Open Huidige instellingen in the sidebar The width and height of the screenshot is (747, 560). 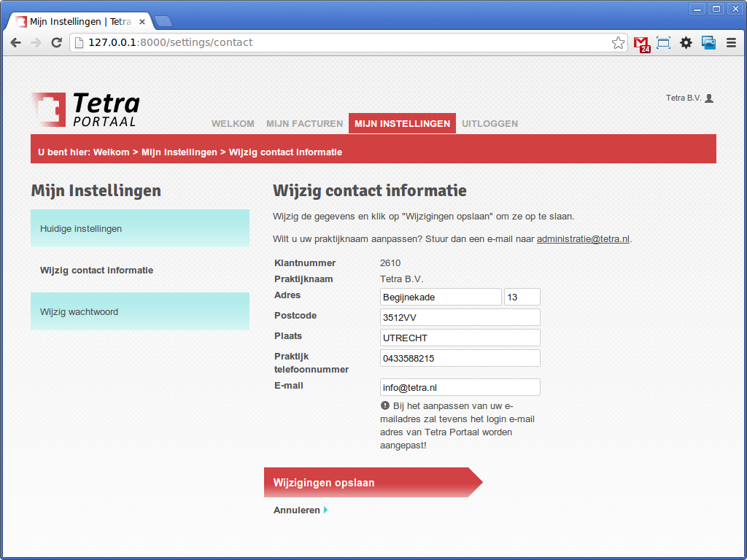pos(140,228)
